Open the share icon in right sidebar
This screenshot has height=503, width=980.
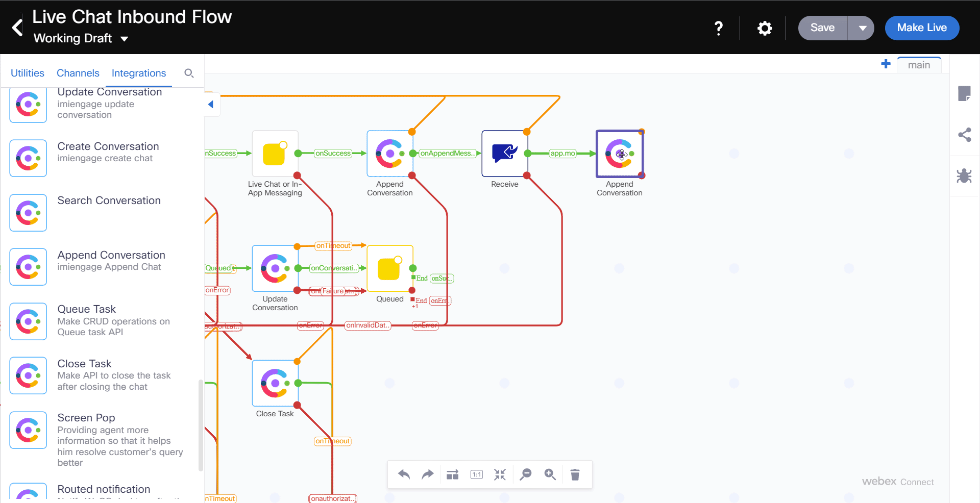(x=964, y=135)
